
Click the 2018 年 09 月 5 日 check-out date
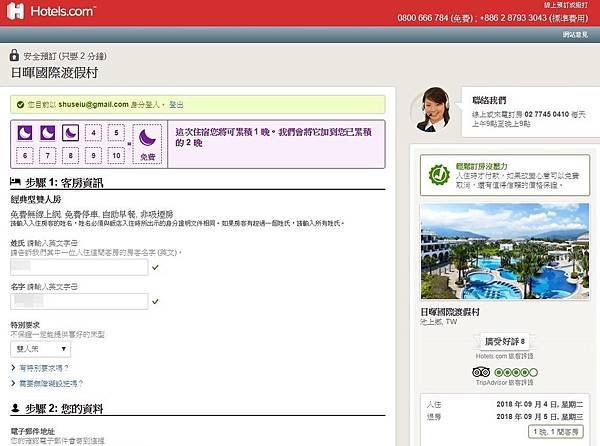click(540, 417)
